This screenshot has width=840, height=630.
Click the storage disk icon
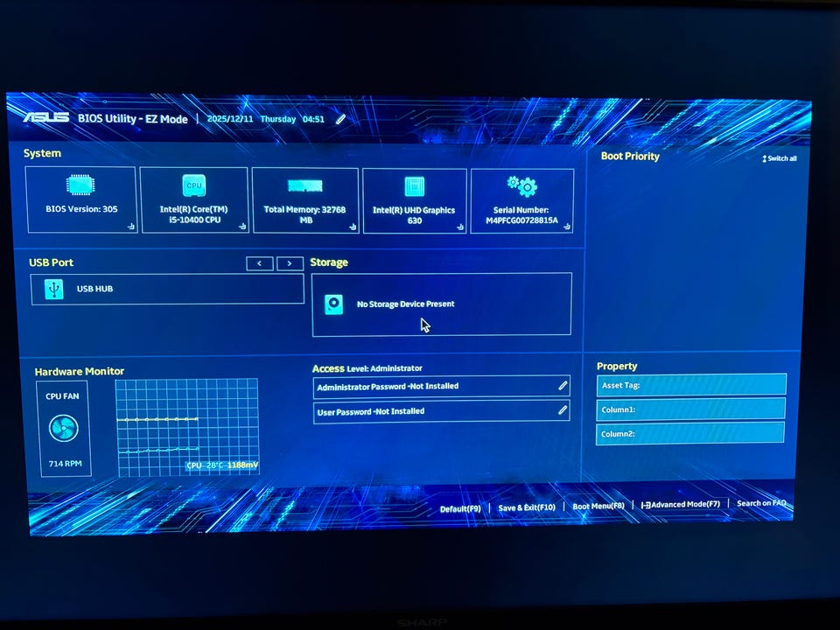click(333, 304)
